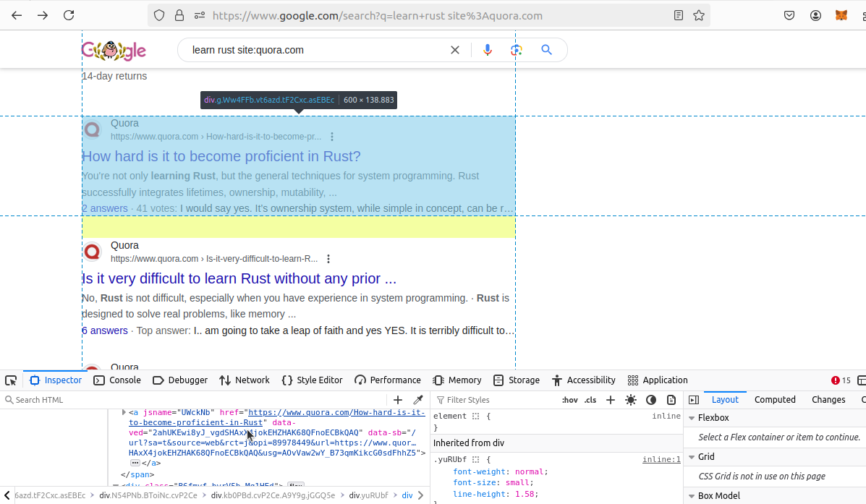Open more options for first Quora result
Image resolution: width=866 pixels, height=504 pixels.
pyautogui.click(x=331, y=137)
